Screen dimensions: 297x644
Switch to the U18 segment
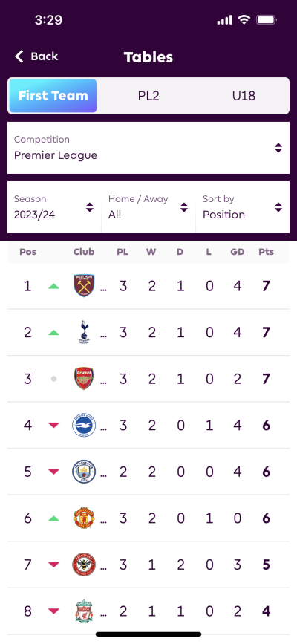pyautogui.click(x=244, y=96)
